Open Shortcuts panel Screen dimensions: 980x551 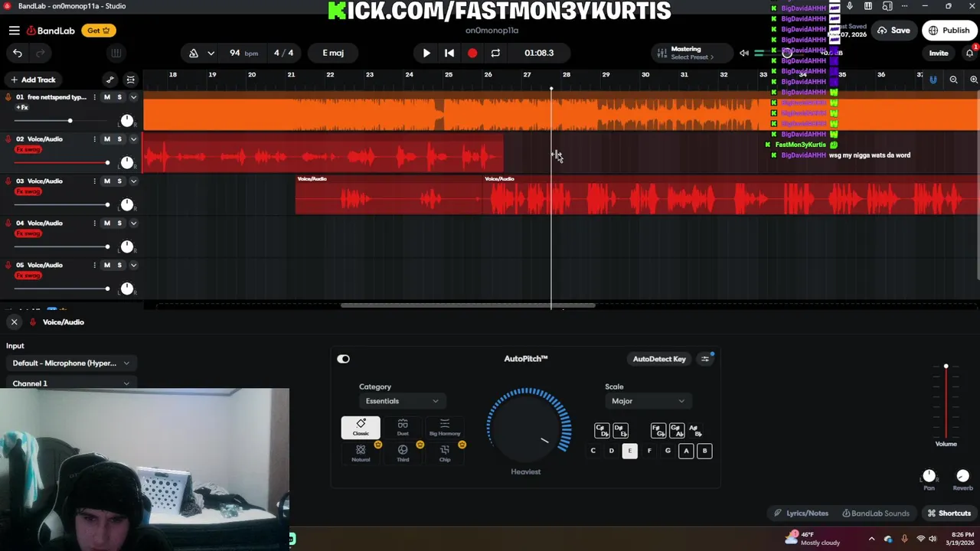pyautogui.click(x=949, y=514)
